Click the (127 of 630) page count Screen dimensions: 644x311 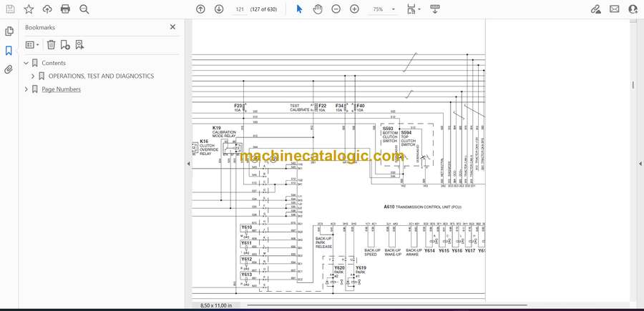tap(263, 9)
